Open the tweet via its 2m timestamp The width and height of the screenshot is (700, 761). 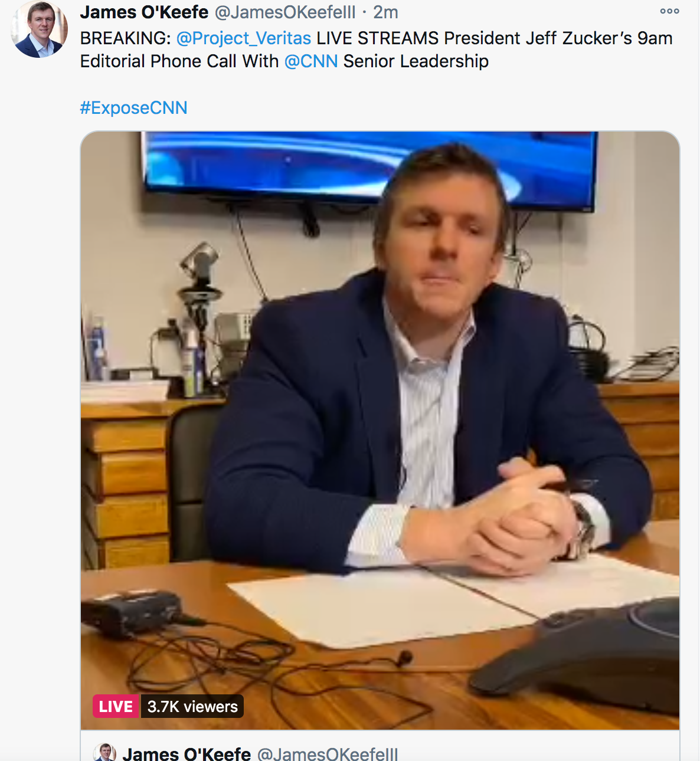point(385,12)
